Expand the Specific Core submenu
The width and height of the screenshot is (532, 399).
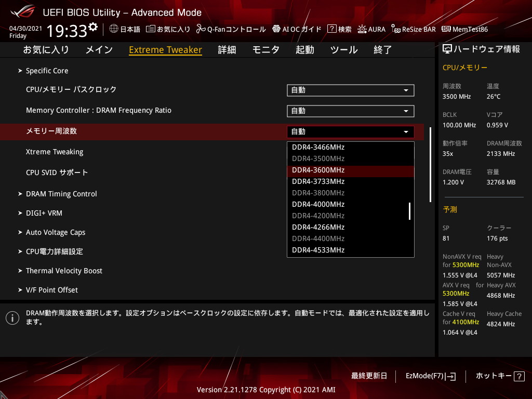click(x=47, y=71)
